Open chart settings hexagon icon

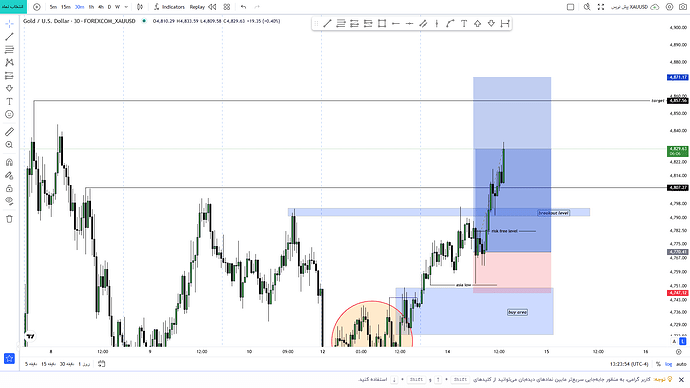[x=669, y=7]
